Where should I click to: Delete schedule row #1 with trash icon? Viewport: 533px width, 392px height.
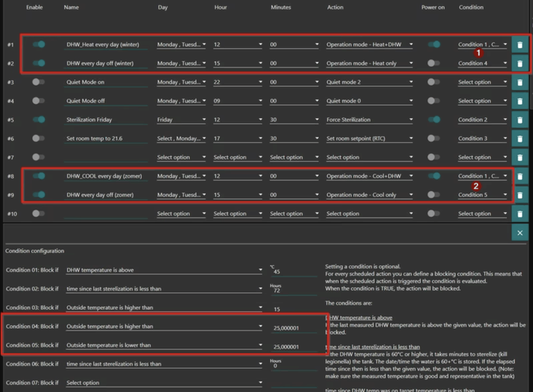pos(520,45)
